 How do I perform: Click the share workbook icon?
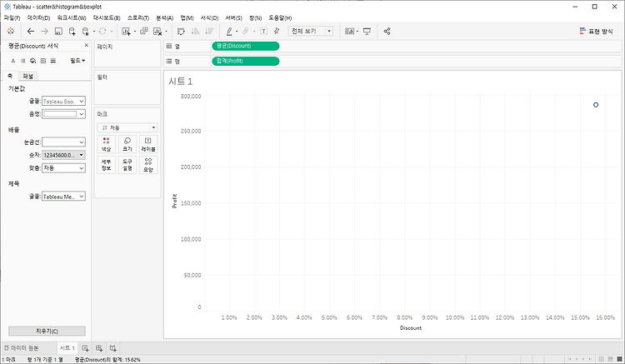[387, 31]
